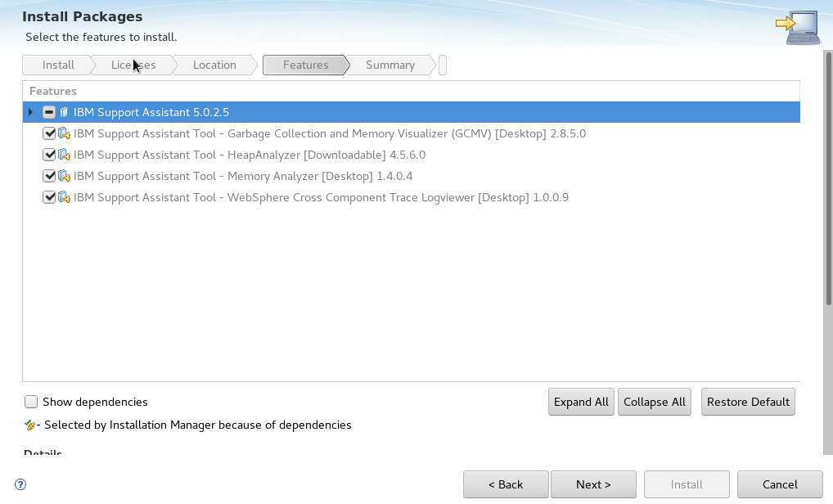Viewport: 833px width, 504px height.
Task: Click the dependency legend checkmark icon
Action: pyautogui.click(x=29, y=425)
